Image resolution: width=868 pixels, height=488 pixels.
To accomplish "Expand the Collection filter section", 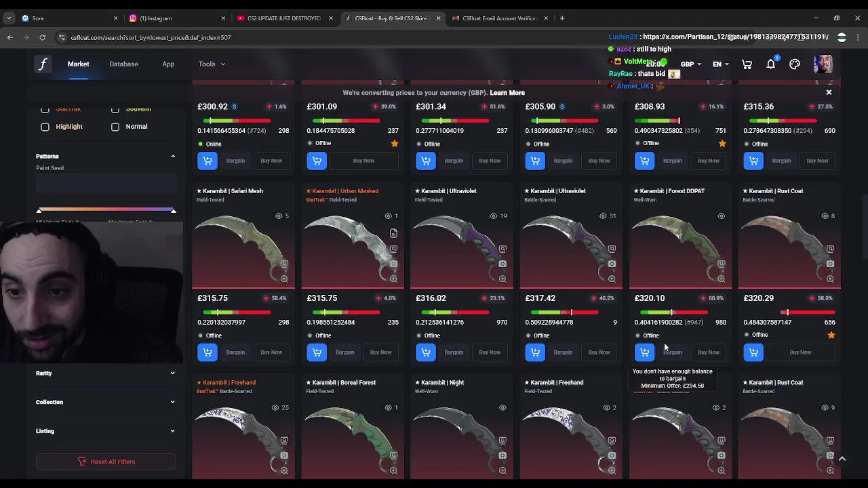I will click(x=172, y=402).
